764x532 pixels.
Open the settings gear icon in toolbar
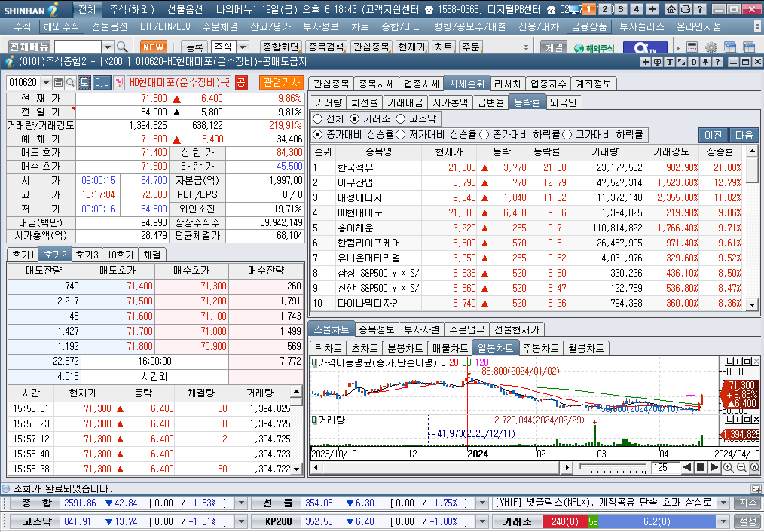[711, 47]
